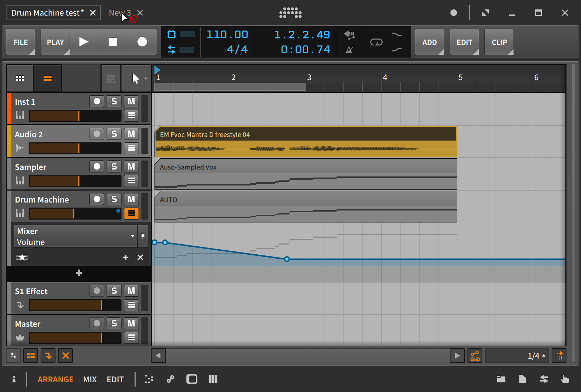Open the FILE menu
The width and height of the screenshot is (581, 392).
[x=20, y=42]
